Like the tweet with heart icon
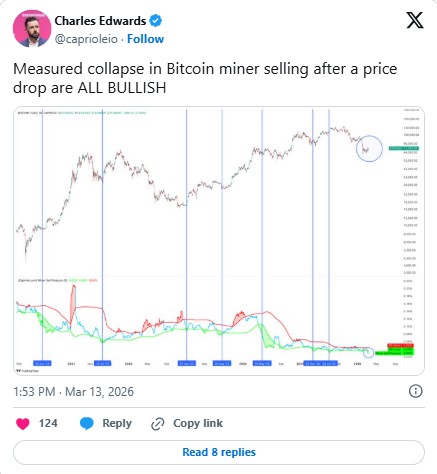The image size is (437, 474). [x=23, y=424]
